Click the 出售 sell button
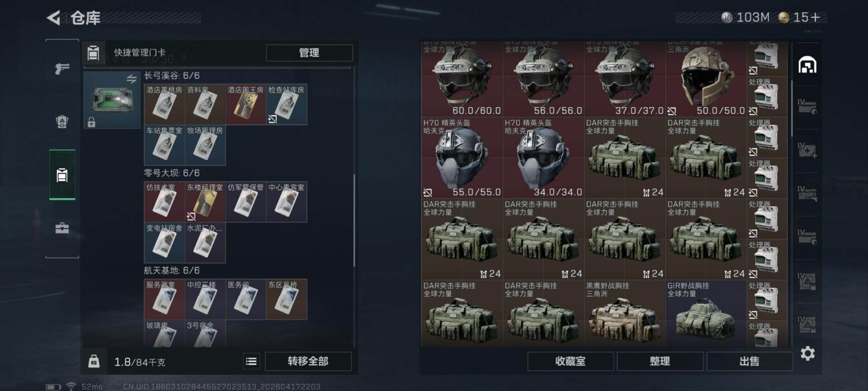This screenshot has height=391, width=868. click(x=750, y=361)
